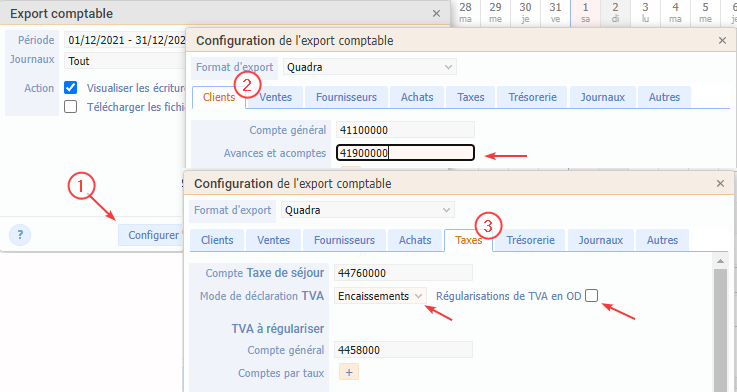Select active Taxes tab in lower window
This screenshot has width=737, height=392.
click(x=469, y=240)
